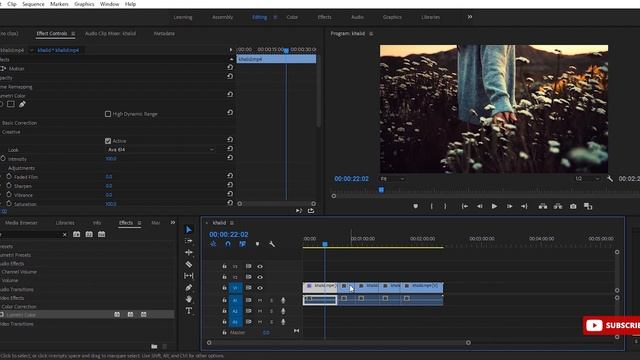Play the sequence in the Program Monitor

(x=494, y=207)
